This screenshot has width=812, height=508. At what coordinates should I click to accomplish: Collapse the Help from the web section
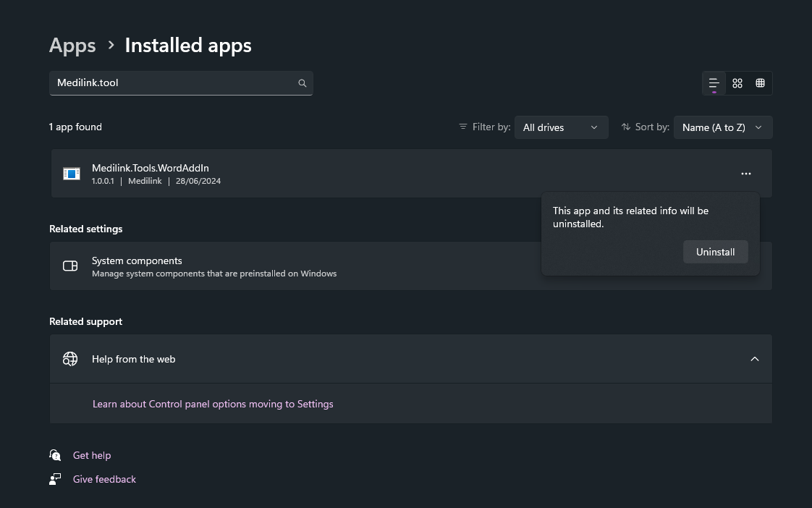pos(755,359)
